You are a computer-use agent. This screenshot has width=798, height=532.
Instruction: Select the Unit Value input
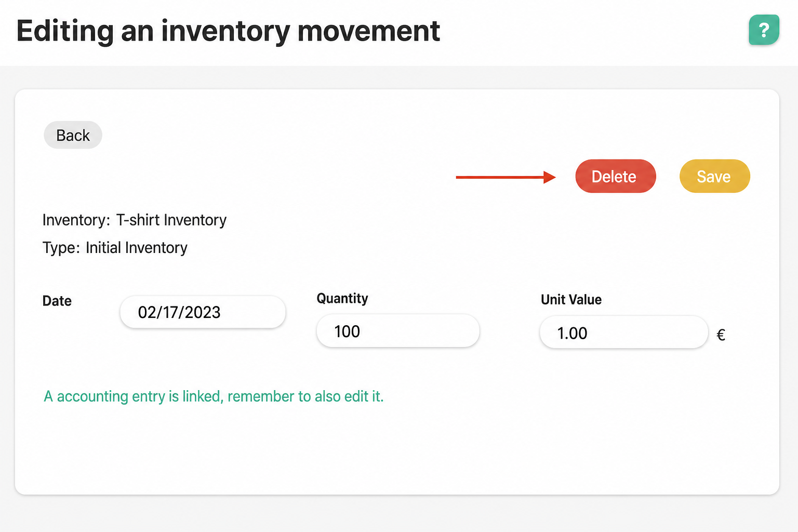(x=624, y=332)
